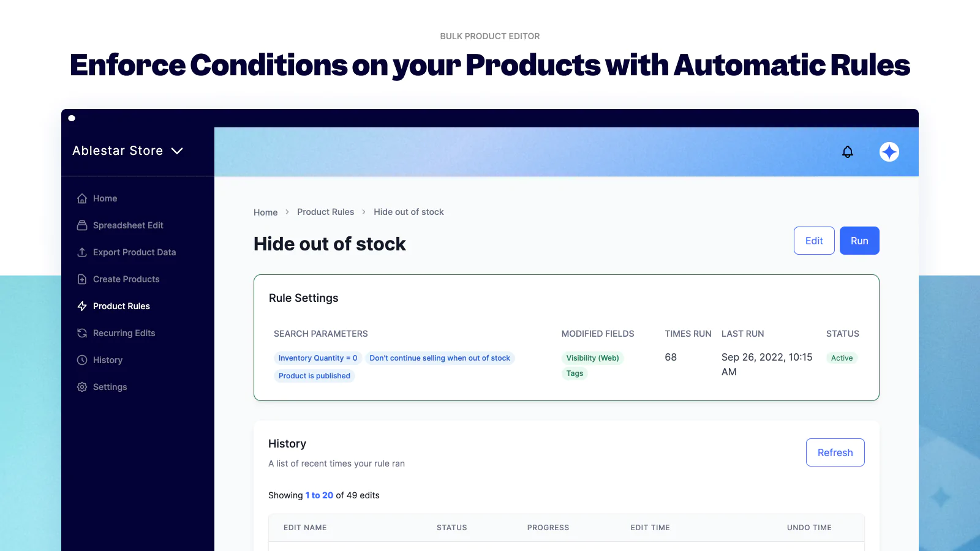Go to Export Product Data
This screenshot has width=980, height=551.
tap(134, 252)
